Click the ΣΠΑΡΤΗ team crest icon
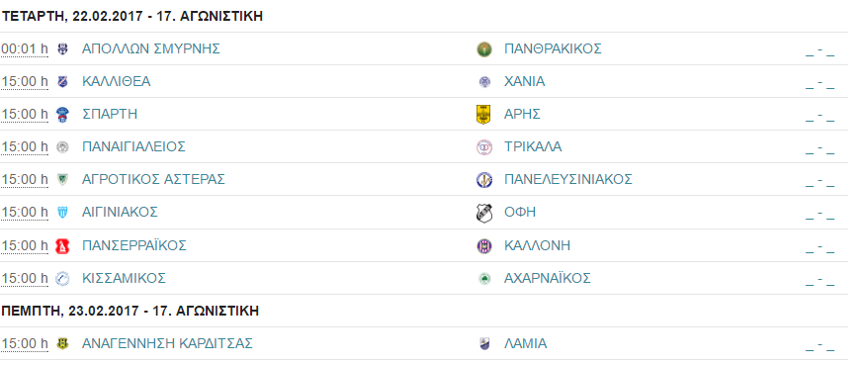This screenshot has width=868, height=365. 62,115
